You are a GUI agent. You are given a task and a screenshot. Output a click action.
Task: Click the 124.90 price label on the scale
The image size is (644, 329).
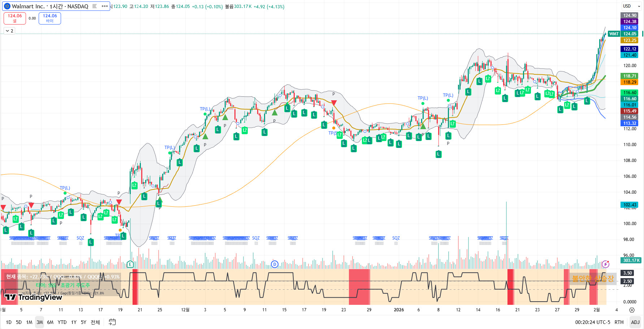[x=630, y=16]
